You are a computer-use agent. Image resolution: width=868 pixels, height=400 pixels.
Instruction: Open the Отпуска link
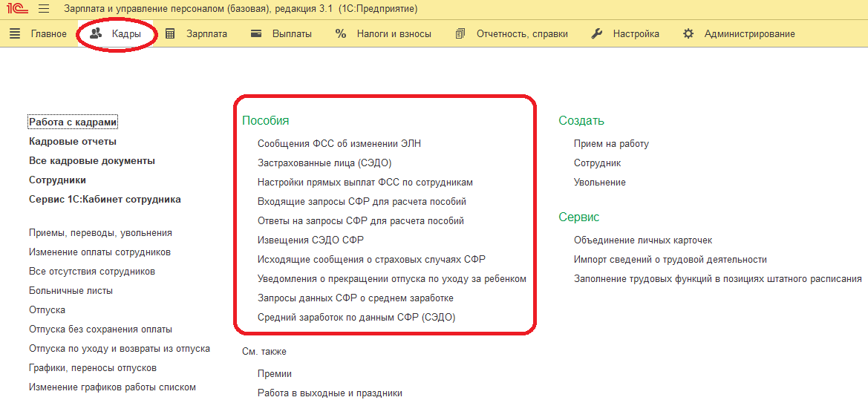(47, 309)
